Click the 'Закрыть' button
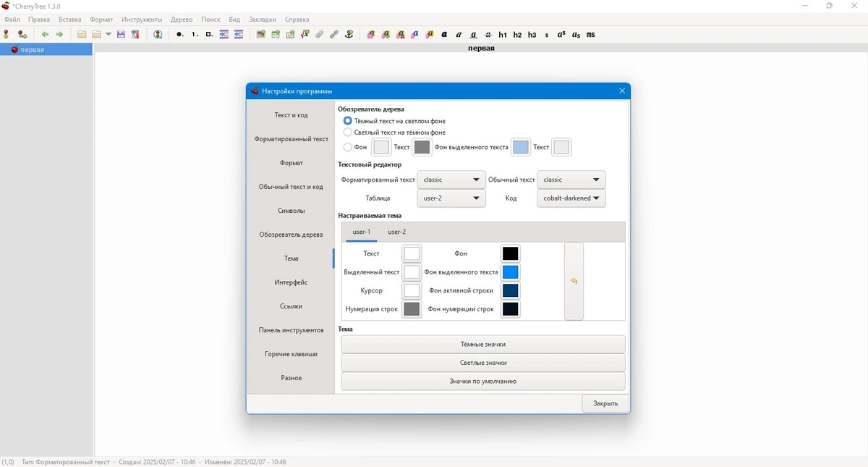 coord(605,403)
